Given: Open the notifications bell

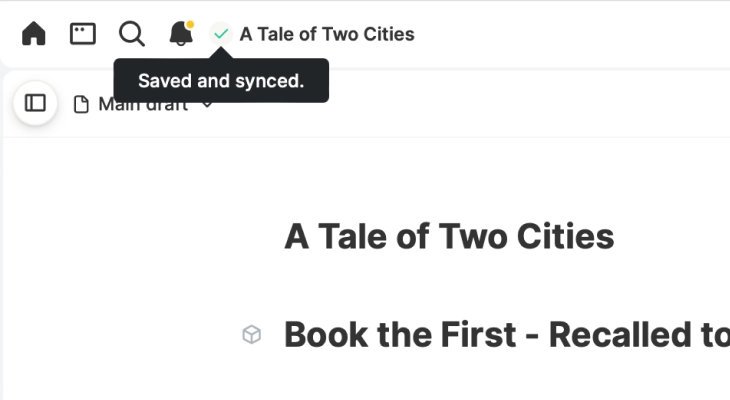Looking at the screenshot, I should coord(181,34).
